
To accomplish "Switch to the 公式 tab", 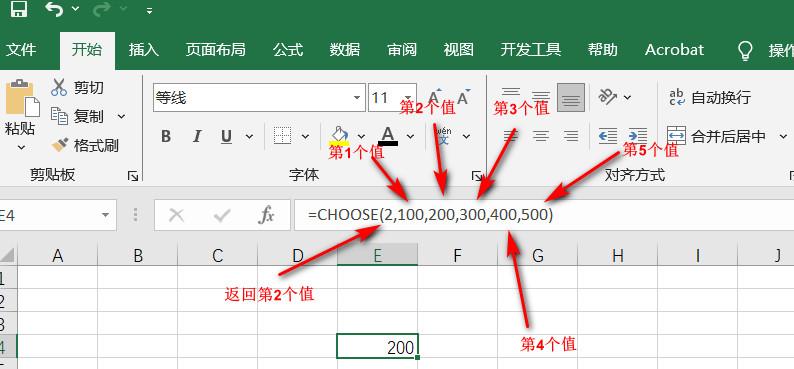I will click(288, 50).
